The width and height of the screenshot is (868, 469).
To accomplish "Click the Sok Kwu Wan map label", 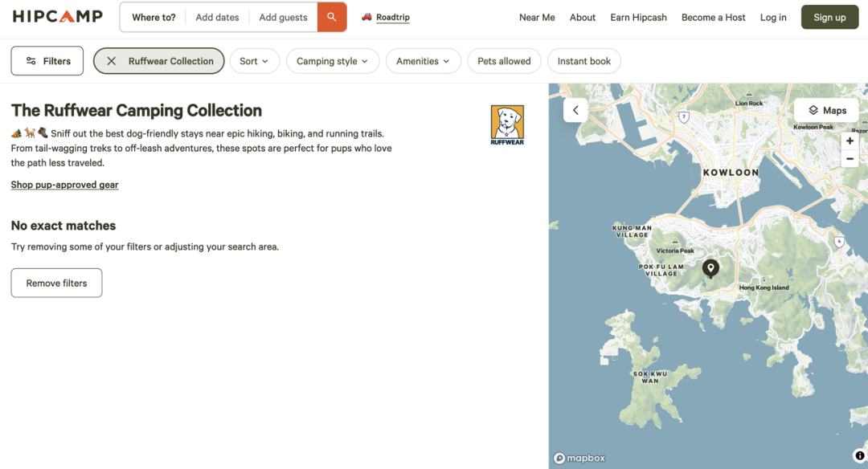I will [650, 377].
